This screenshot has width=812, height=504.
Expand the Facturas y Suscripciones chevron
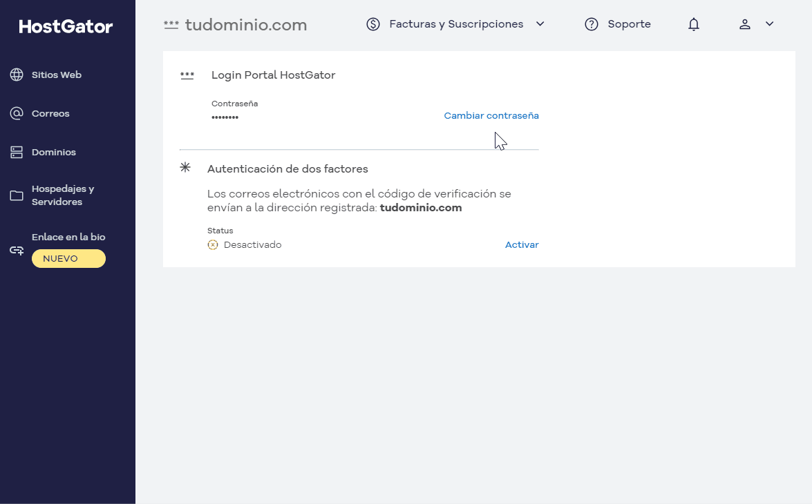pyautogui.click(x=540, y=23)
